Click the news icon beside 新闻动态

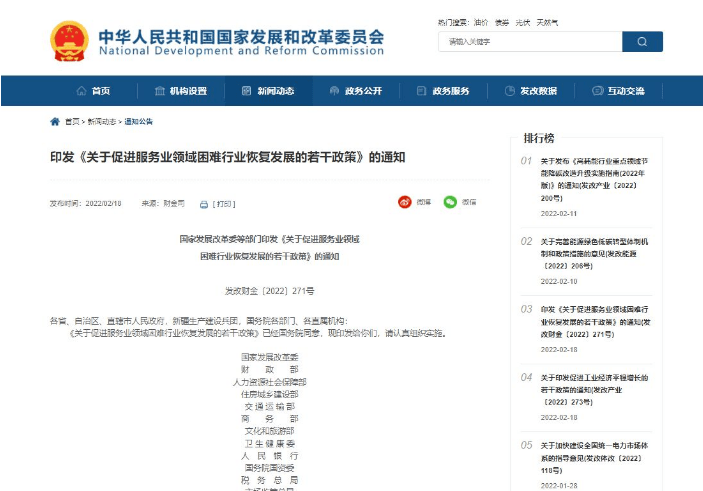tap(246, 91)
